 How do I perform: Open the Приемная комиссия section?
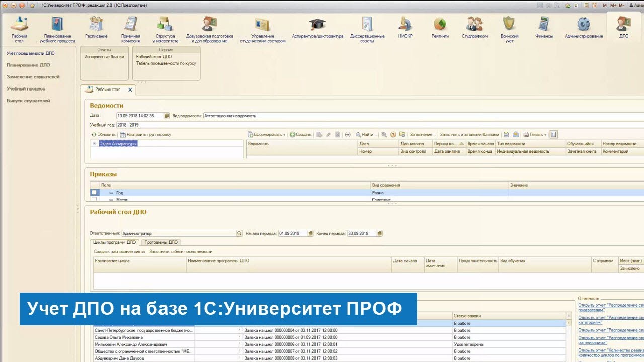[130, 24]
